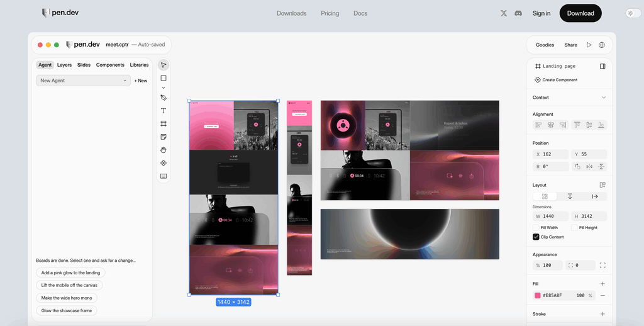Viewport: 644px width, 326px height.
Task: Toggle light/dark theme switch
Action: [x=633, y=13]
